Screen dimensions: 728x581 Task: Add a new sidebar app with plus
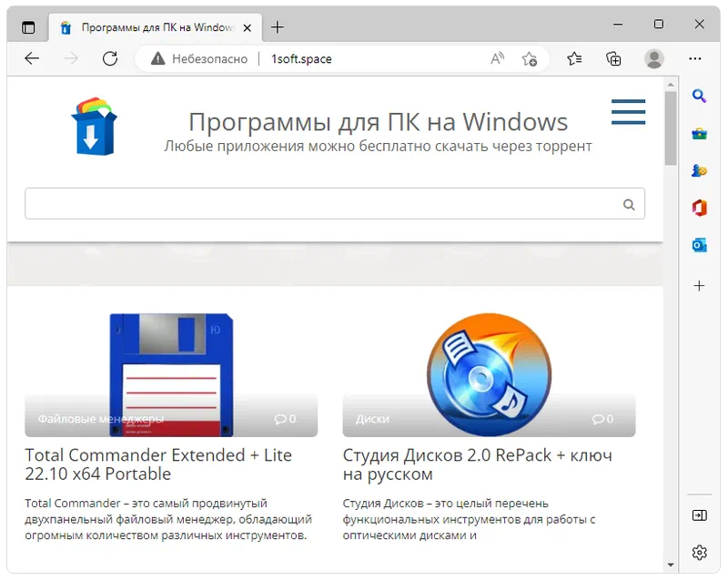click(x=699, y=285)
